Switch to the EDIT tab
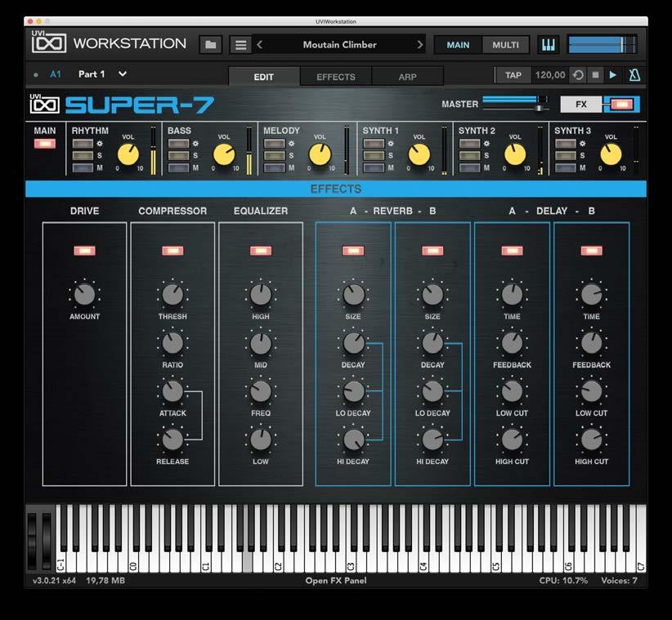Screen dimensions: 672x620 (x=263, y=77)
